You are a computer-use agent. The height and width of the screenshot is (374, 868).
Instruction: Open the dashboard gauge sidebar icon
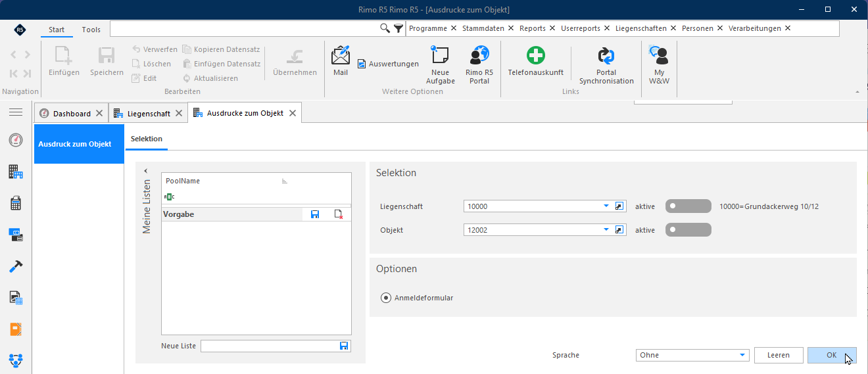point(16,140)
